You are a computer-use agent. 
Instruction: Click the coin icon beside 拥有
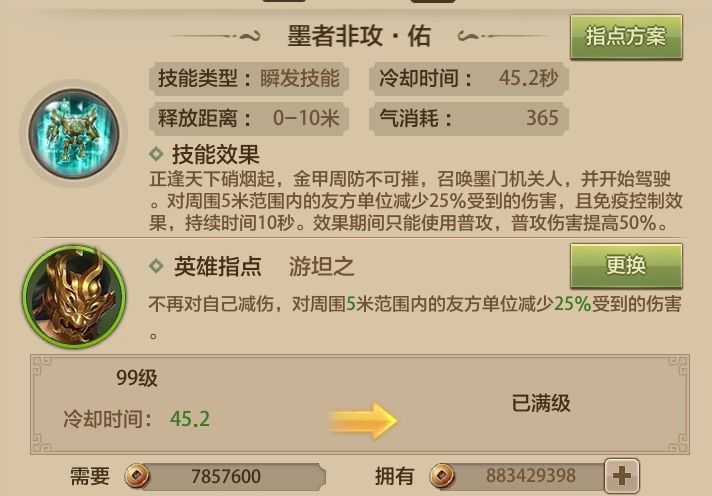(x=442, y=476)
